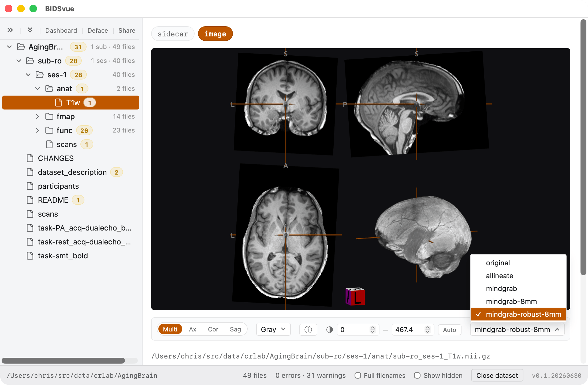This screenshot has width=588, height=385.
Task: Click the Close dataset button
Action: pos(497,375)
